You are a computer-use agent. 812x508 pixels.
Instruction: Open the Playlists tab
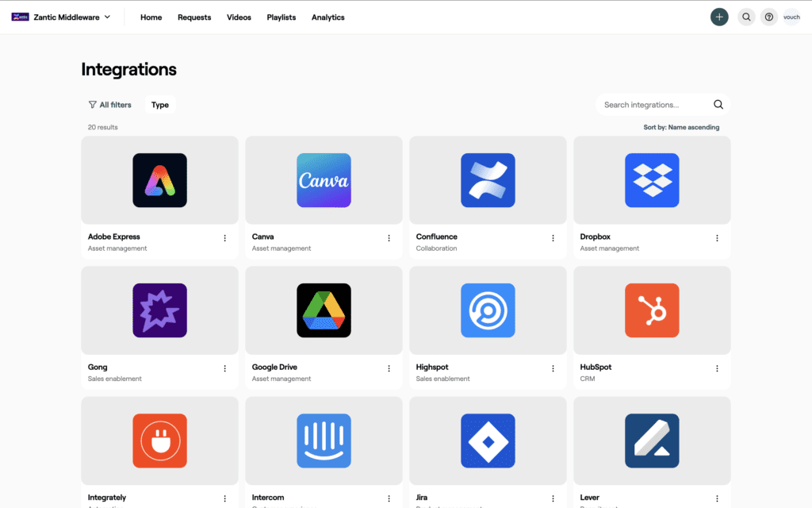pos(282,17)
